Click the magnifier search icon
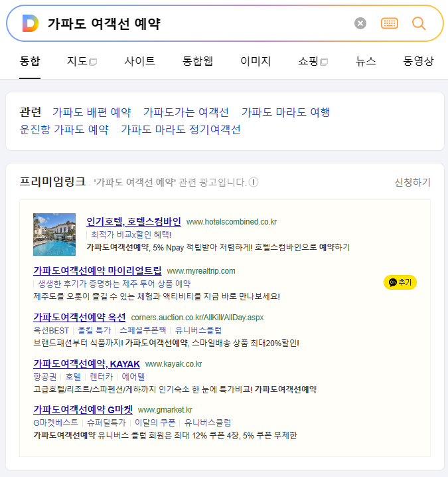The image size is (448, 477). (x=419, y=23)
